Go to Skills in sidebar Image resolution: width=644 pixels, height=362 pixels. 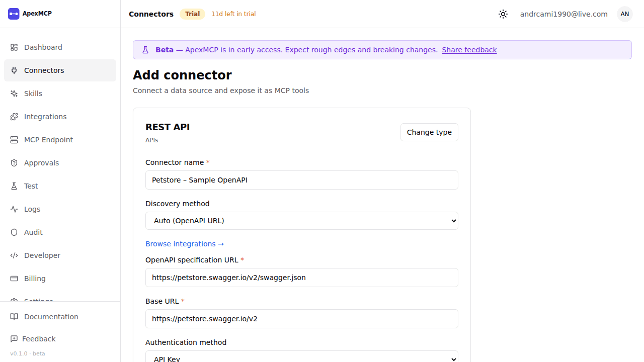pos(60,94)
